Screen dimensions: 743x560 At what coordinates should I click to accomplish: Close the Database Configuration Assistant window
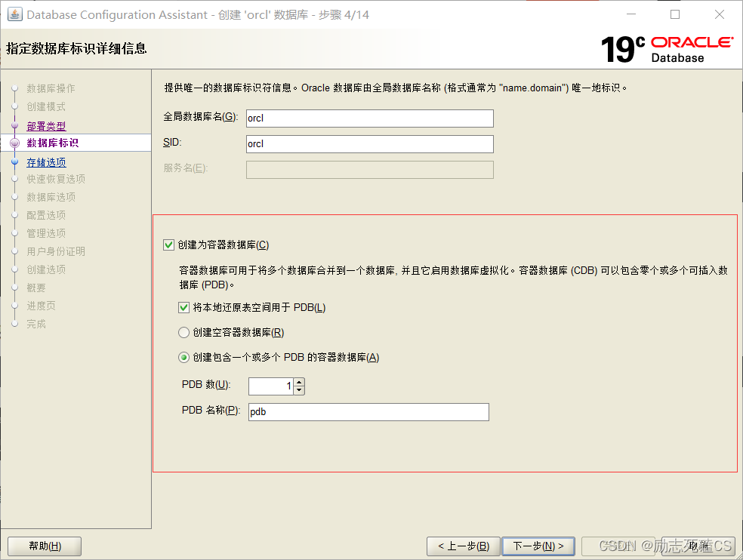pos(720,14)
